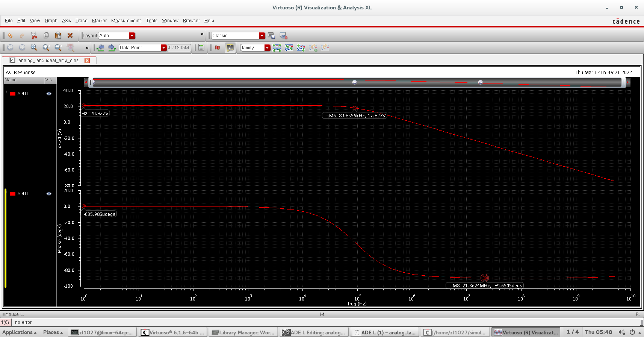Open the Applications menu in taskbar
Image resolution: width=644 pixels, height=337 pixels.
point(20,332)
